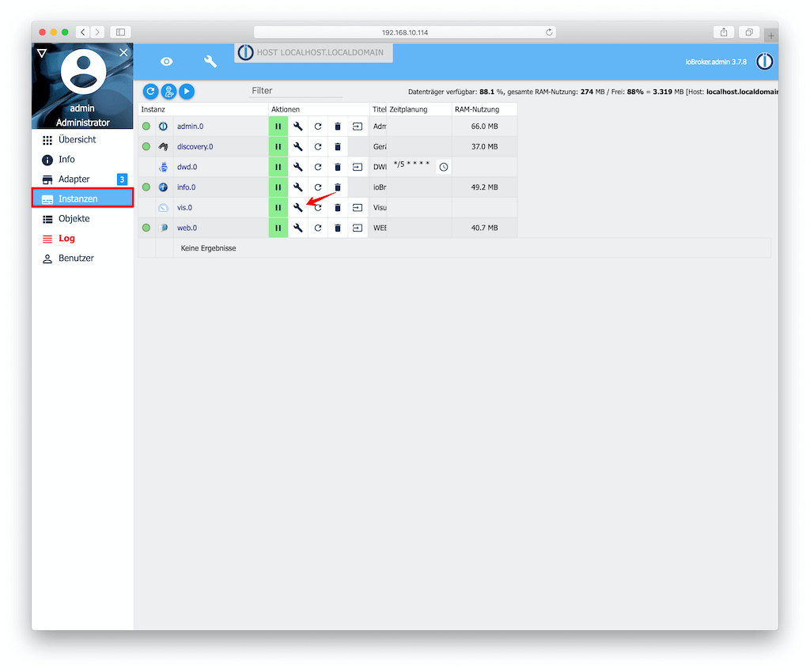Toggle expert mode button

click(x=168, y=92)
